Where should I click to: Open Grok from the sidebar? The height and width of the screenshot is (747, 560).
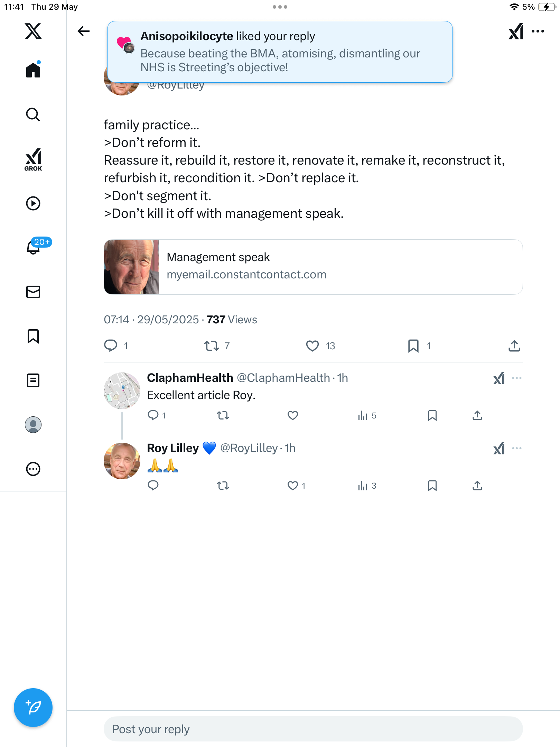[x=33, y=159]
